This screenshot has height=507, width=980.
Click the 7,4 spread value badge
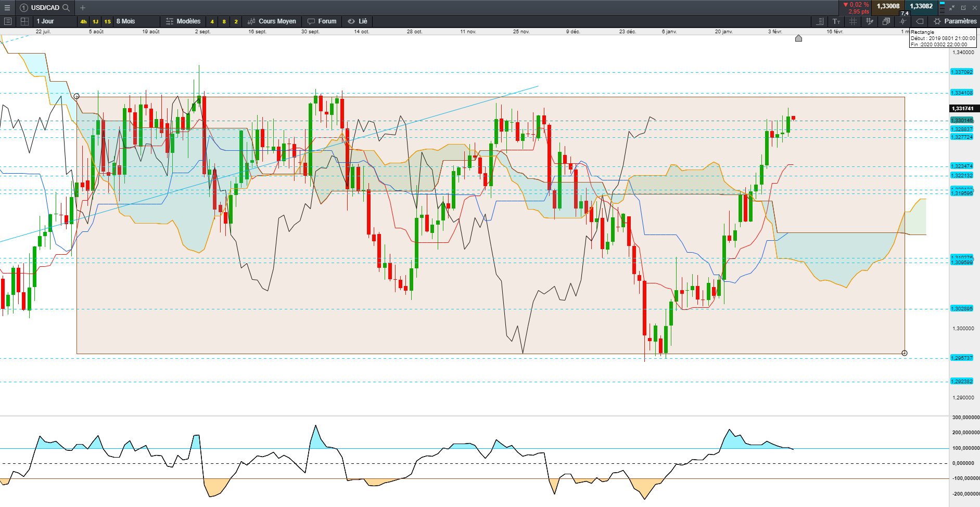[x=905, y=14]
